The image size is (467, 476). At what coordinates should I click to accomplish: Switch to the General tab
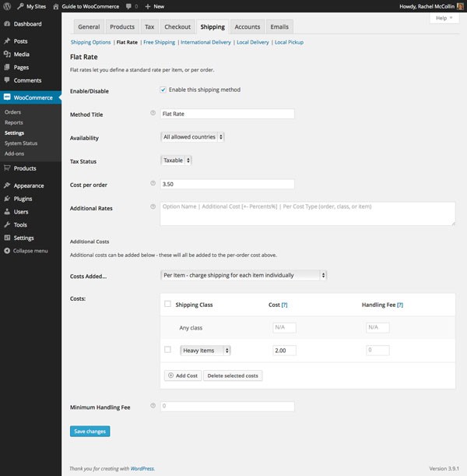89,26
